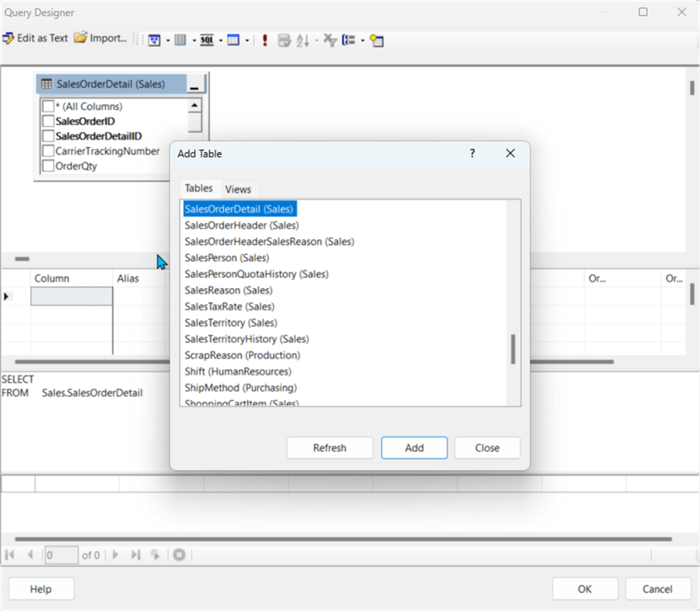Minimize the SalesOrderDetail table box
The width and height of the screenshot is (700, 611).
(195, 85)
